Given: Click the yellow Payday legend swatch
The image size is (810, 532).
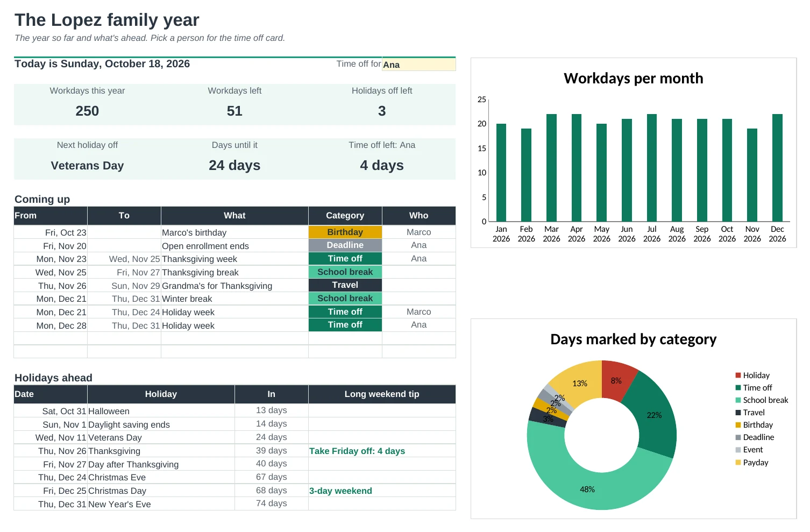Looking at the screenshot, I should [738, 463].
